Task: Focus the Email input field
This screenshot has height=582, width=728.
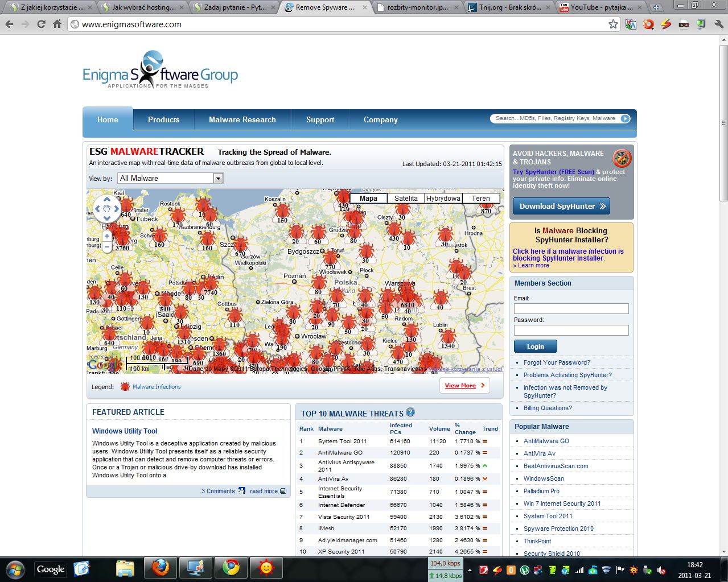Action: point(571,308)
